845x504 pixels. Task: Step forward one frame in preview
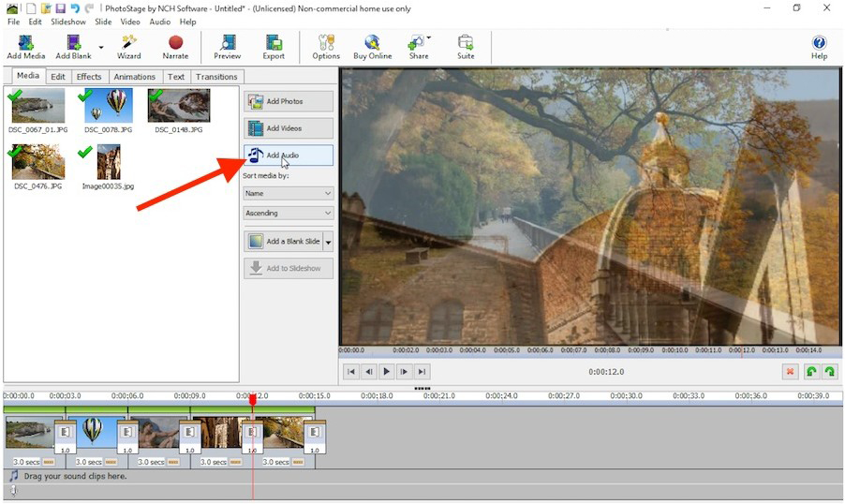pyautogui.click(x=404, y=371)
